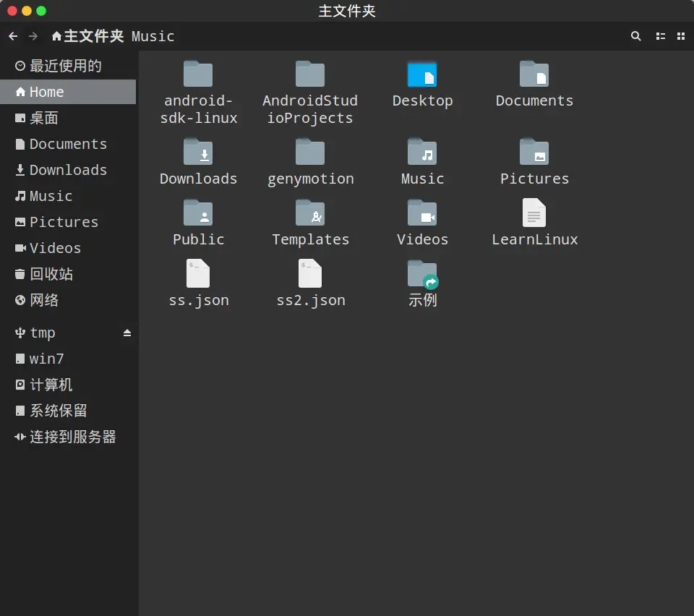Eject the tmp removable drive
This screenshot has width=694, height=616.
click(128, 333)
